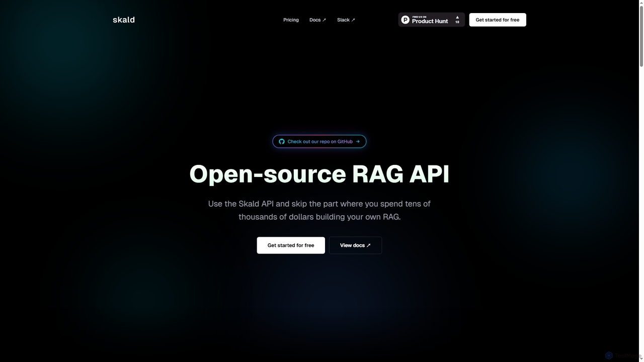Click the Open-source RAG API heading
The width and height of the screenshot is (644, 362).
pyautogui.click(x=319, y=174)
